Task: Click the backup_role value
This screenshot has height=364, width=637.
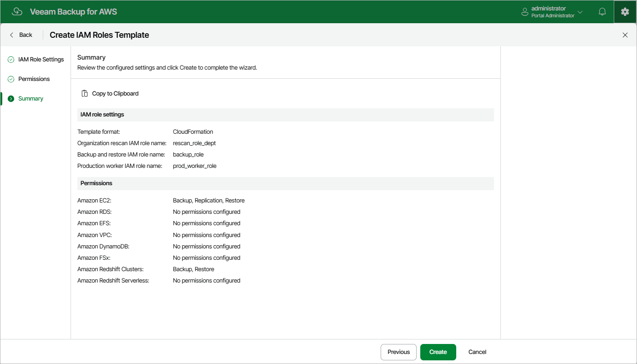Action: tap(188, 155)
